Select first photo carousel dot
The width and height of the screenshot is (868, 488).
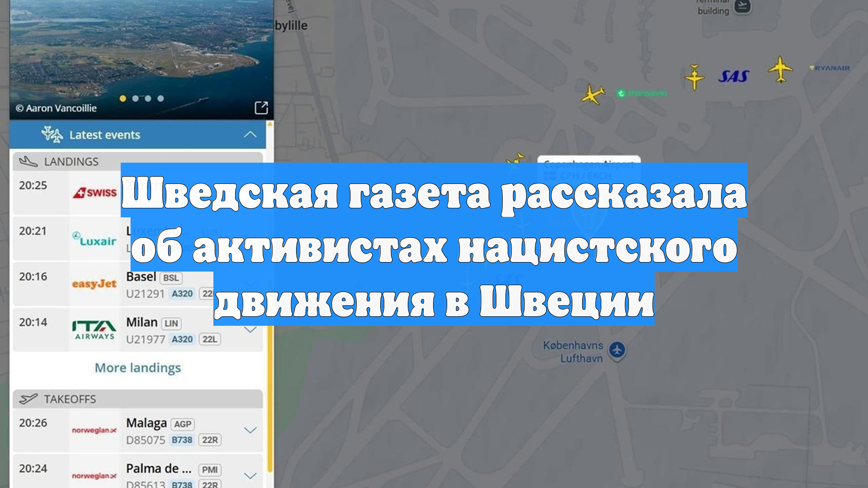click(x=123, y=99)
